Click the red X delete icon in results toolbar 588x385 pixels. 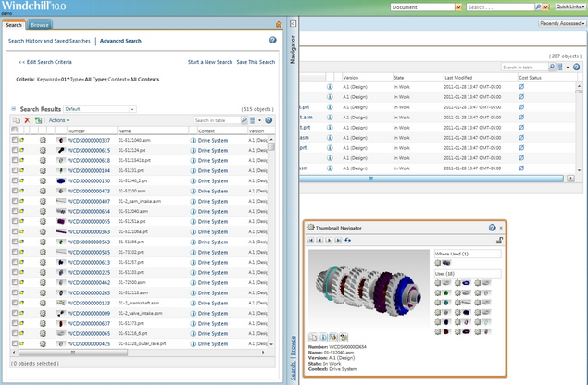(27, 120)
